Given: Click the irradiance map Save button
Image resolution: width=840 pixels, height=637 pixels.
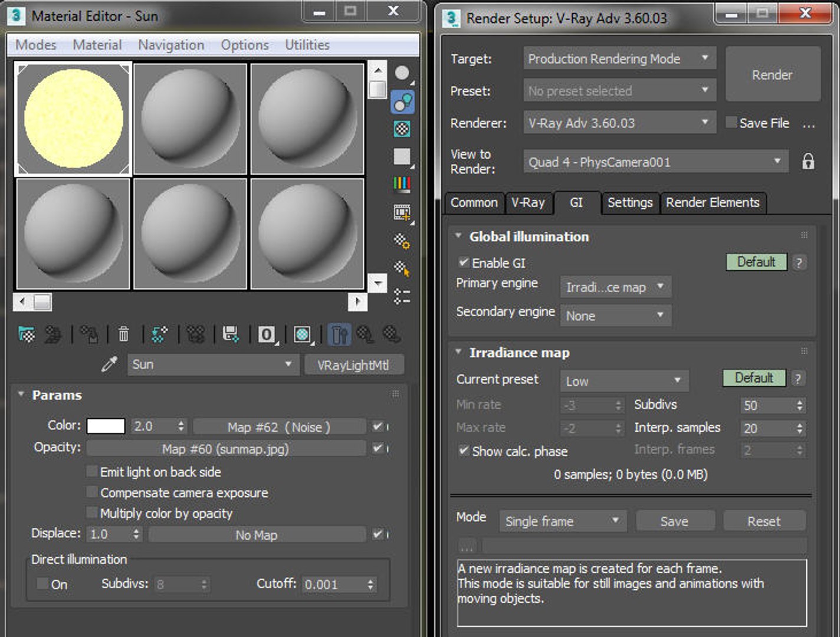Looking at the screenshot, I should 675,521.
